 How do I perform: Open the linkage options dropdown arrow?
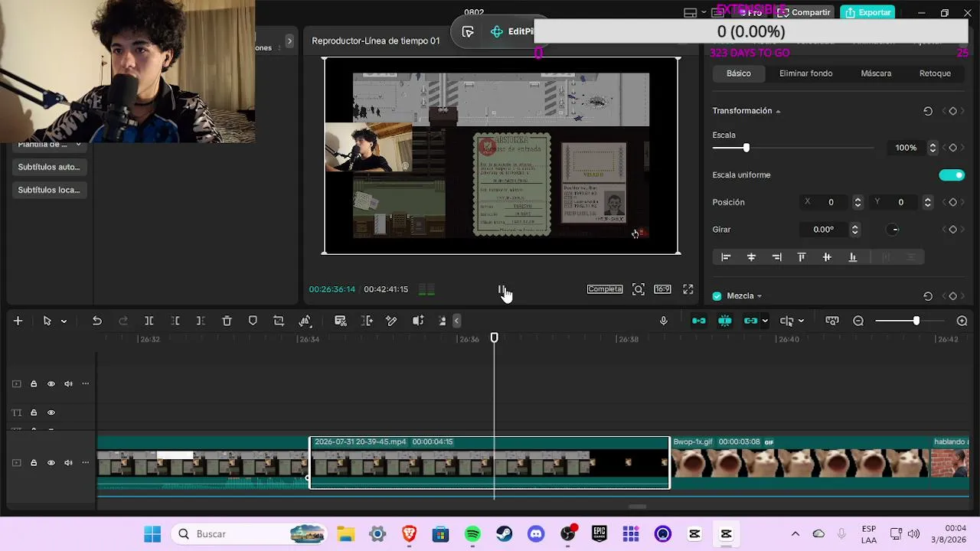click(764, 321)
